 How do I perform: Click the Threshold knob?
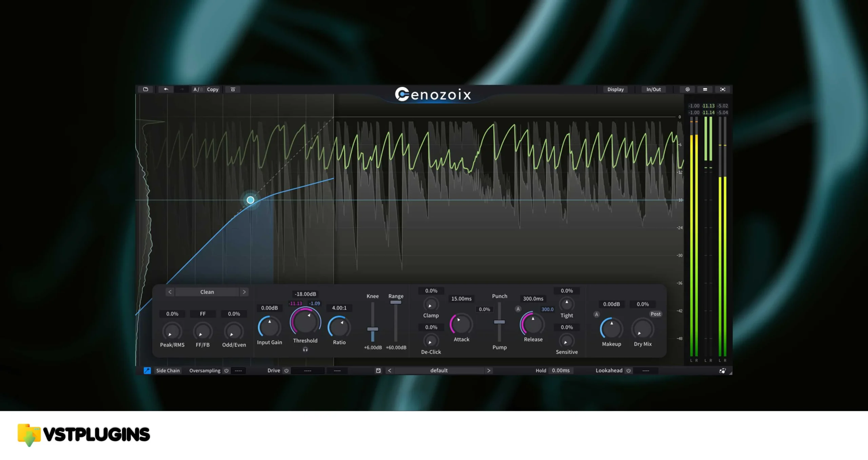click(305, 321)
